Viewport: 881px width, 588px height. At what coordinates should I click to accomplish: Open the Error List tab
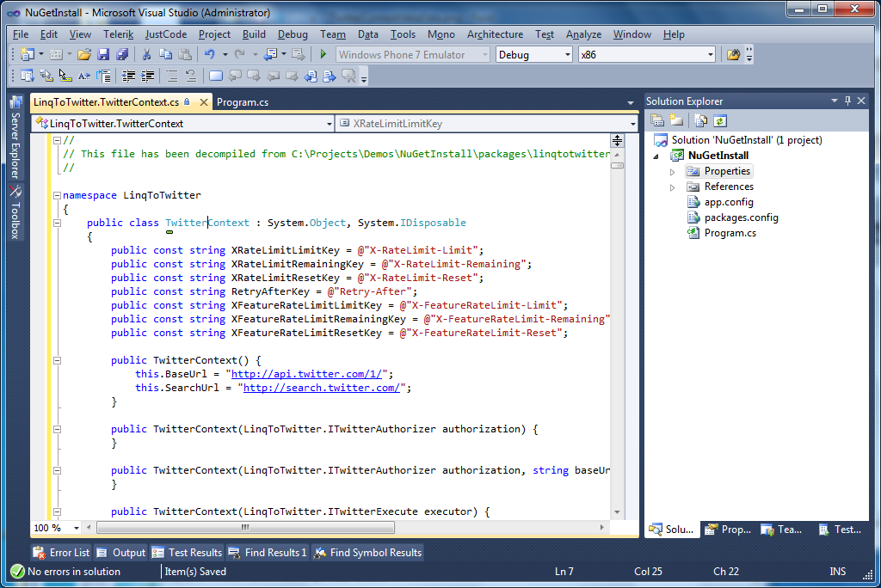click(61, 553)
